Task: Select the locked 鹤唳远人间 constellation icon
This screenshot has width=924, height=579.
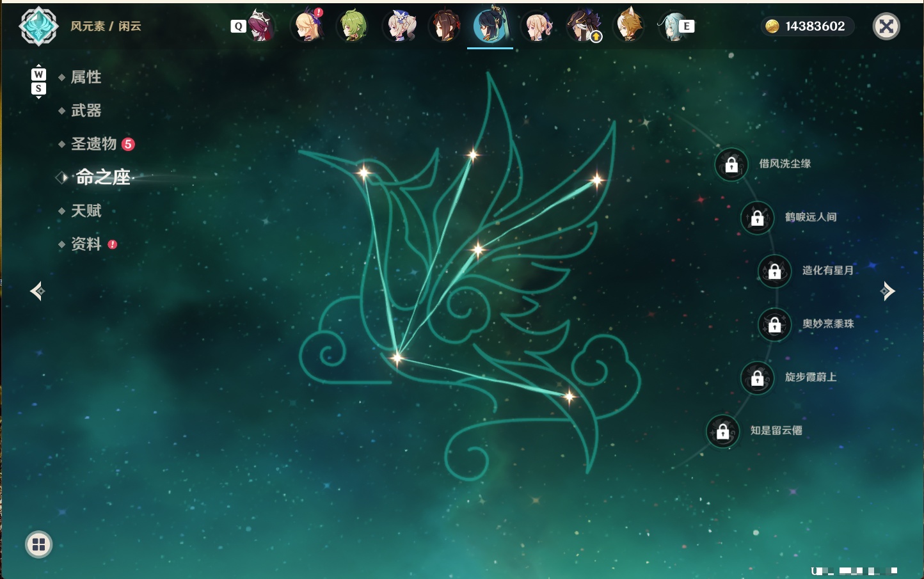Action: coord(758,218)
